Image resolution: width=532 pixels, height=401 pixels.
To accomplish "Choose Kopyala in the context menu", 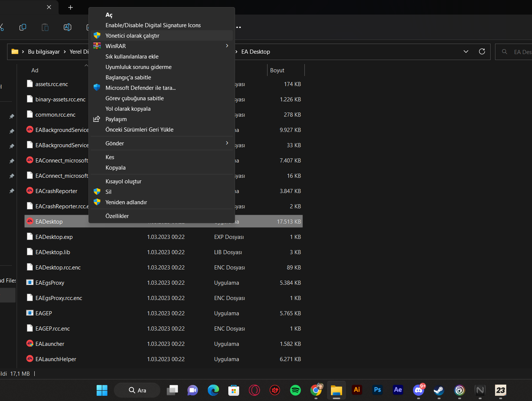I will coord(162,168).
